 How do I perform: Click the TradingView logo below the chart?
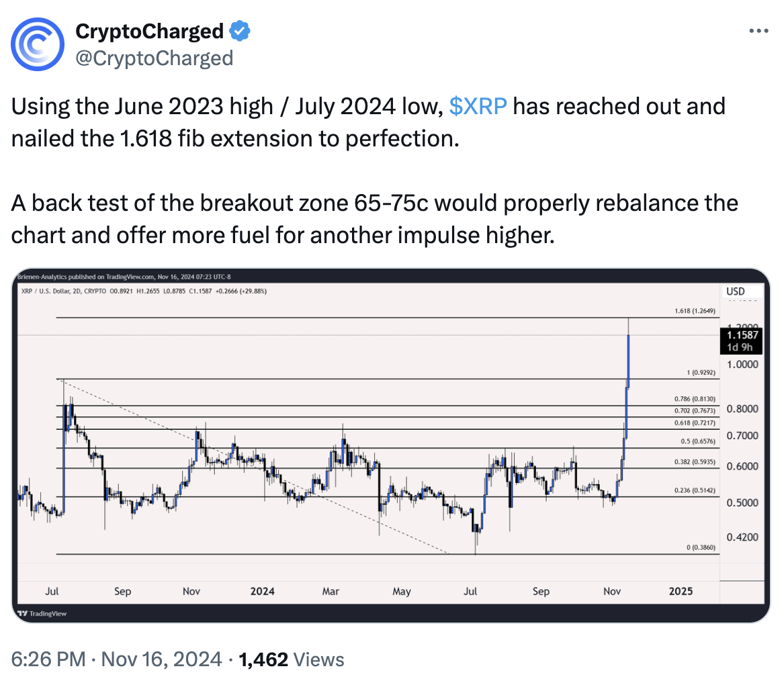pos(42,613)
